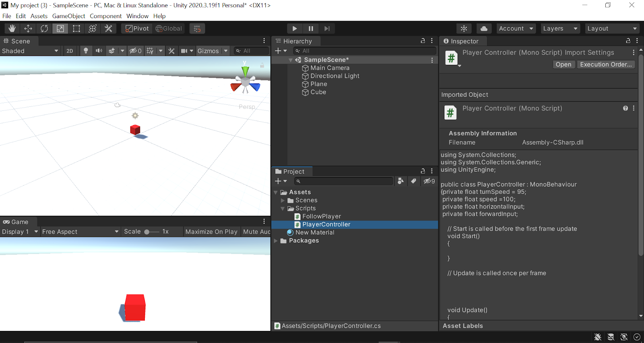Screen dimensions: 644x343
Task: Open the Assets menu
Action: pyautogui.click(x=39, y=16)
